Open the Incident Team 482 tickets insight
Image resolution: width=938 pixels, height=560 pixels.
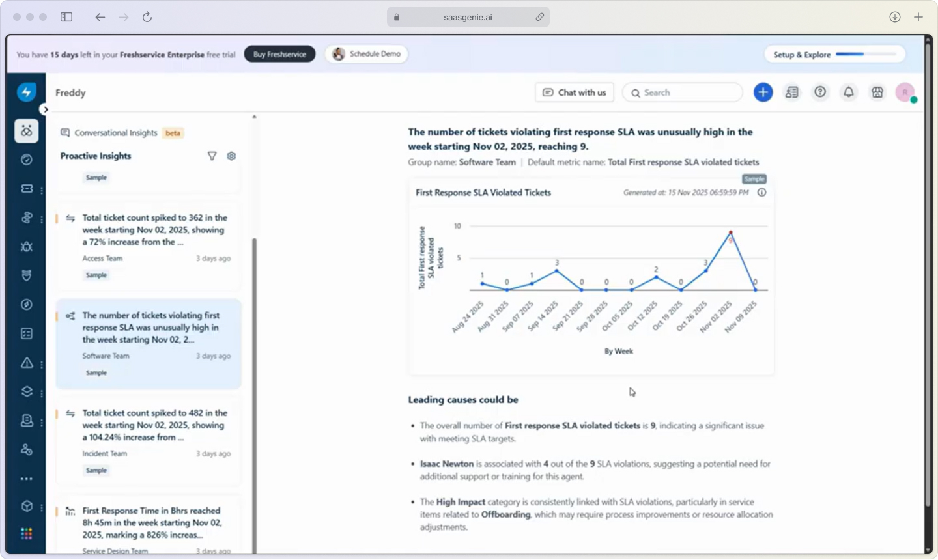(x=149, y=441)
